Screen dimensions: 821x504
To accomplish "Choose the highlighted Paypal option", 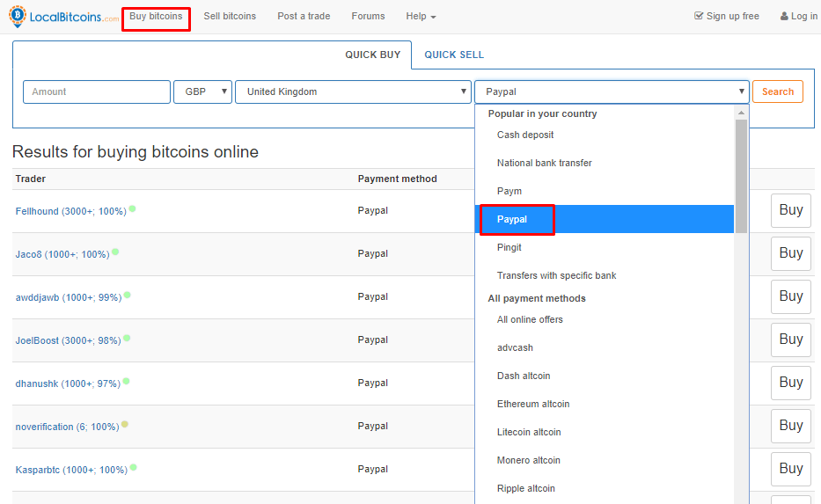I will coord(605,219).
